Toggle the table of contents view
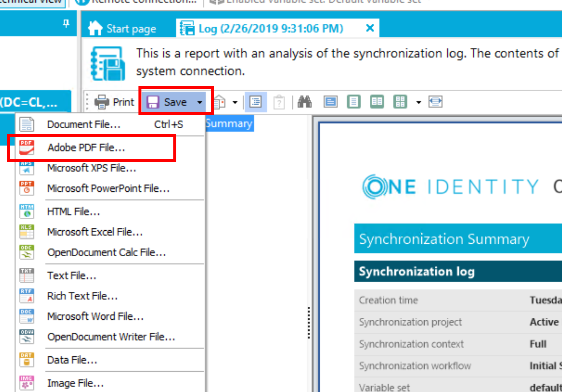The width and height of the screenshot is (562, 392). click(x=256, y=102)
